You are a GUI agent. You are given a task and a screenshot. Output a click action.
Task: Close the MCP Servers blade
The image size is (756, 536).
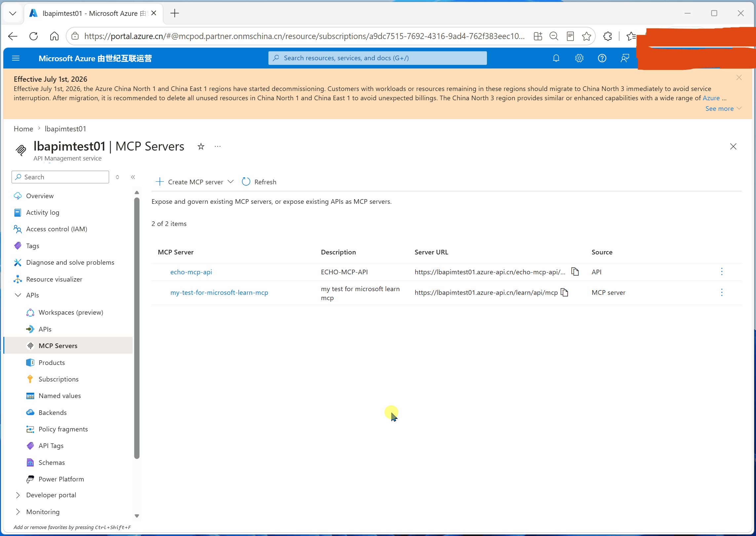tap(733, 146)
